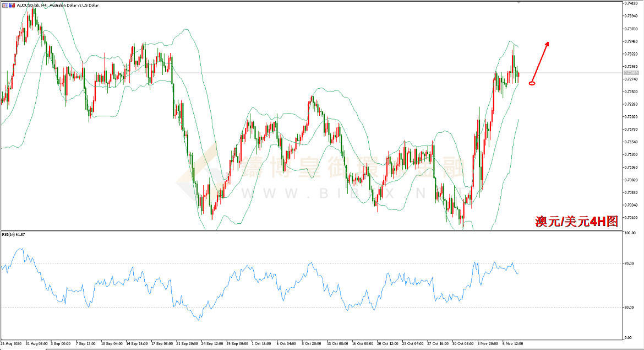Select the 26 Aug 2020 time axis label
The image size is (644, 350).
tap(11, 343)
